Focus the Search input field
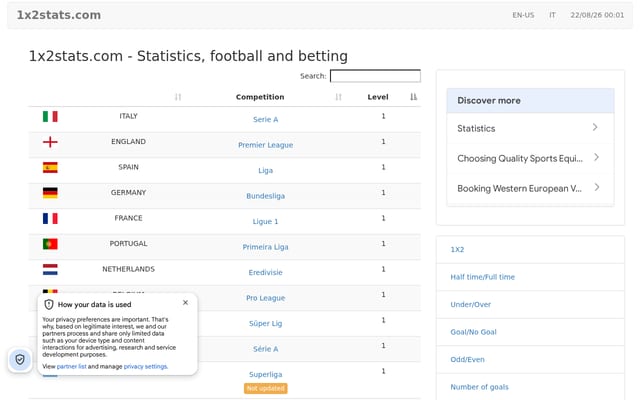This screenshot has height=400, width=640. 375,76
